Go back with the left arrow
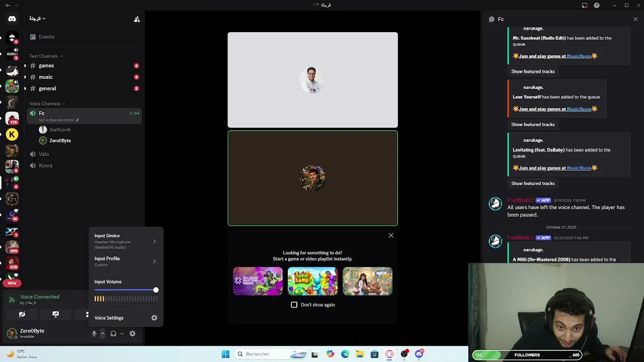Image resolution: width=644 pixels, height=362 pixels. [8, 6]
